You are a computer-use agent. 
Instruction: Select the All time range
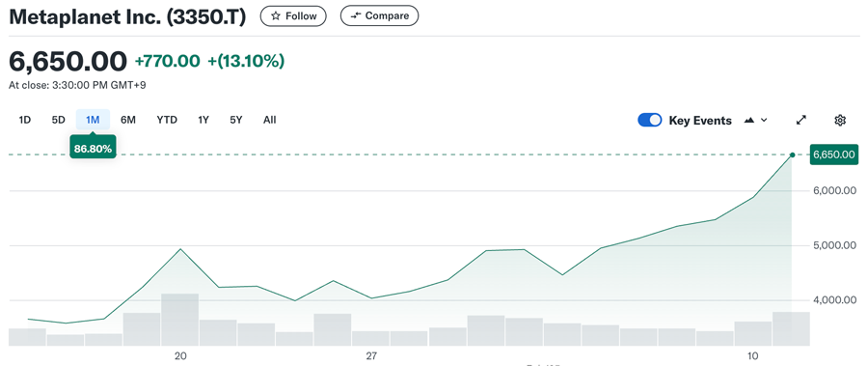click(270, 120)
